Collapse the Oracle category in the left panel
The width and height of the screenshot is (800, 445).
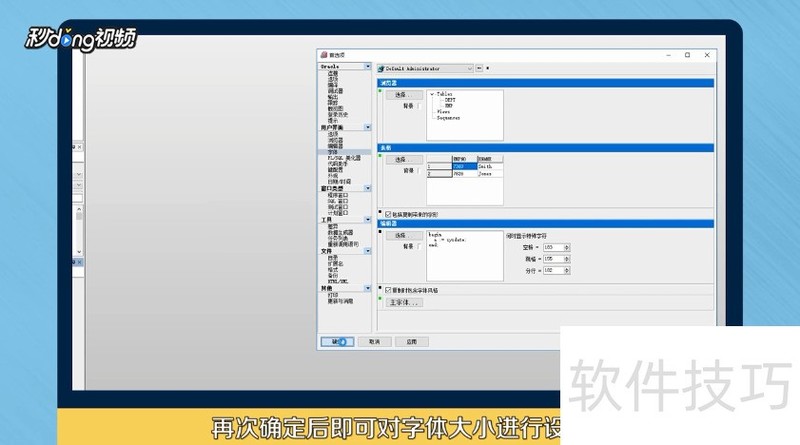click(367, 66)
